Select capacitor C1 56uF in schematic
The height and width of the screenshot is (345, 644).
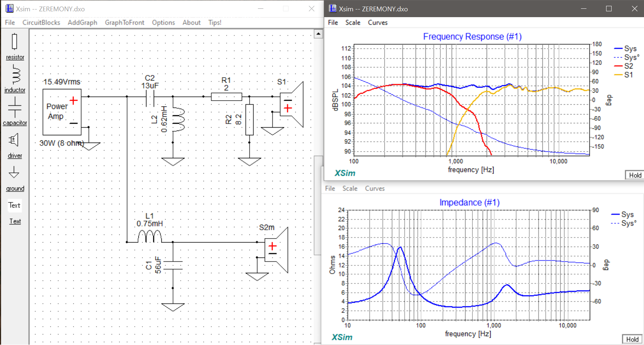(173, 265)
